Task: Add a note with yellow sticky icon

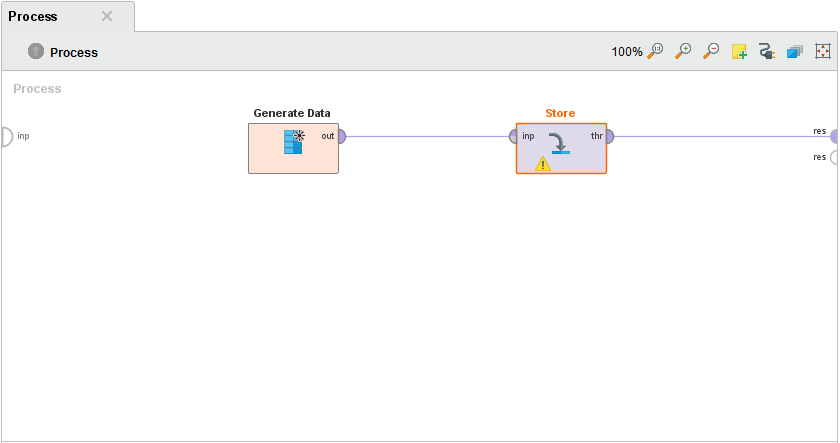Action: coord(740,51)
